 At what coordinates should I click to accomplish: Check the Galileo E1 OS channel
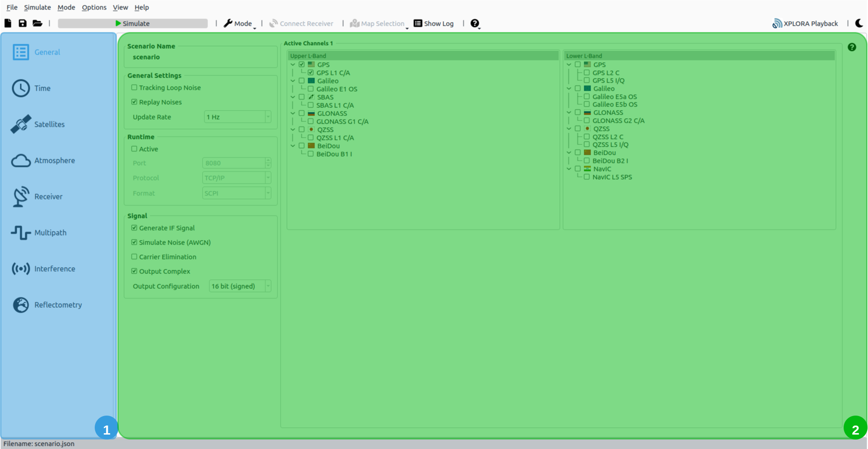(310, 89)
